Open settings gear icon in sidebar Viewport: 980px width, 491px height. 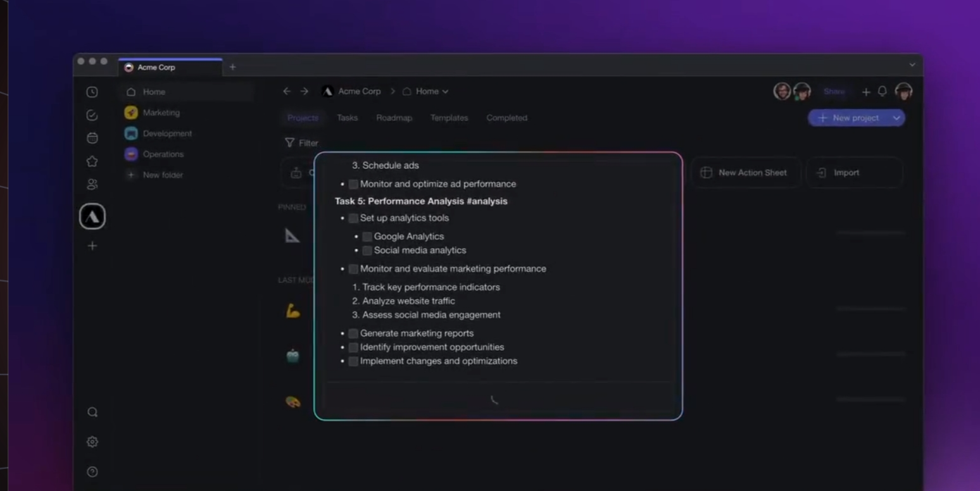[92, 442]
